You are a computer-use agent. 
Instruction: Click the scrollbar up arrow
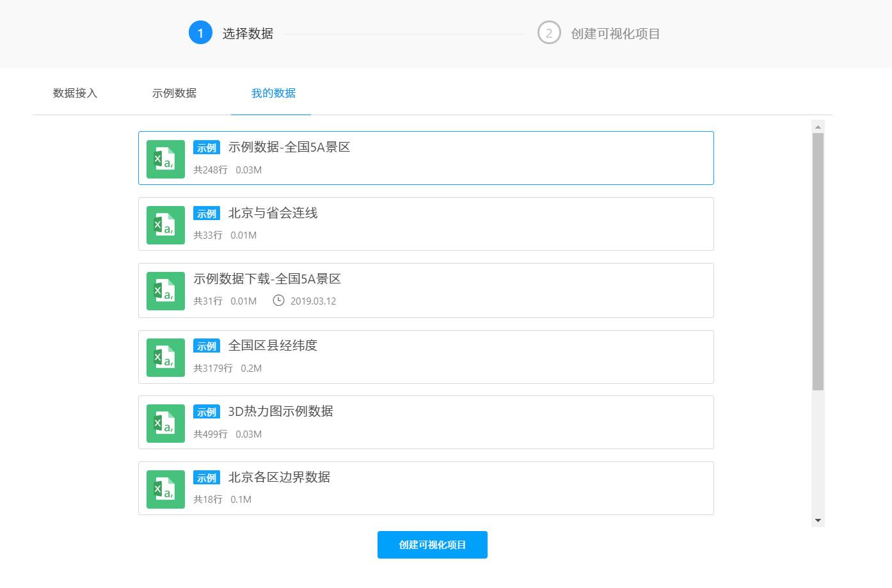pyautogui.click(x=818, y=126)
